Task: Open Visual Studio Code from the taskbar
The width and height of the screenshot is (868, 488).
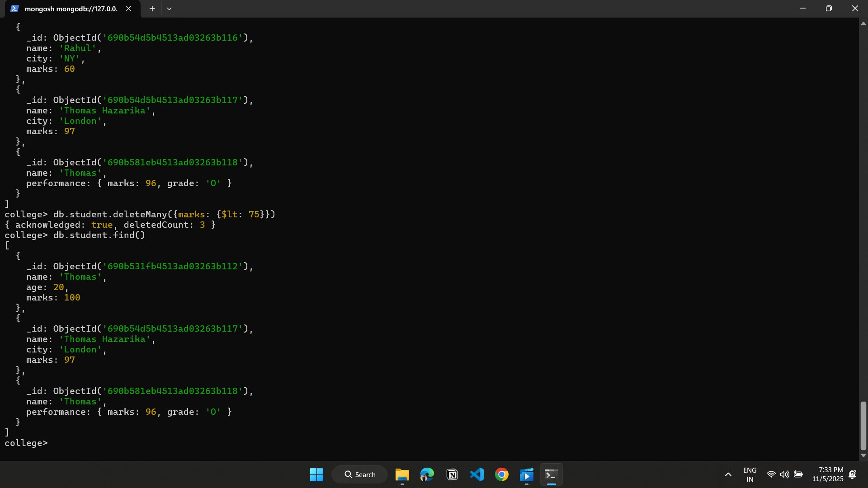Action: (x=476, y=474)
